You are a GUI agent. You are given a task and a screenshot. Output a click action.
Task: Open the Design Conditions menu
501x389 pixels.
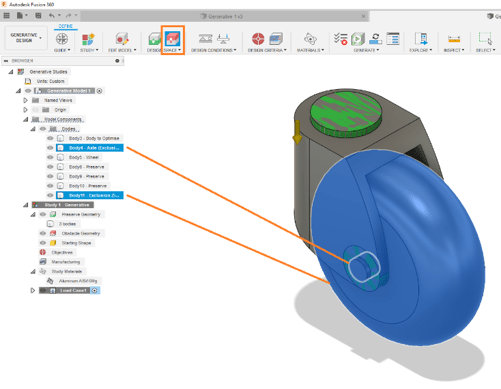pyautogui.click(x=214, y=50)
